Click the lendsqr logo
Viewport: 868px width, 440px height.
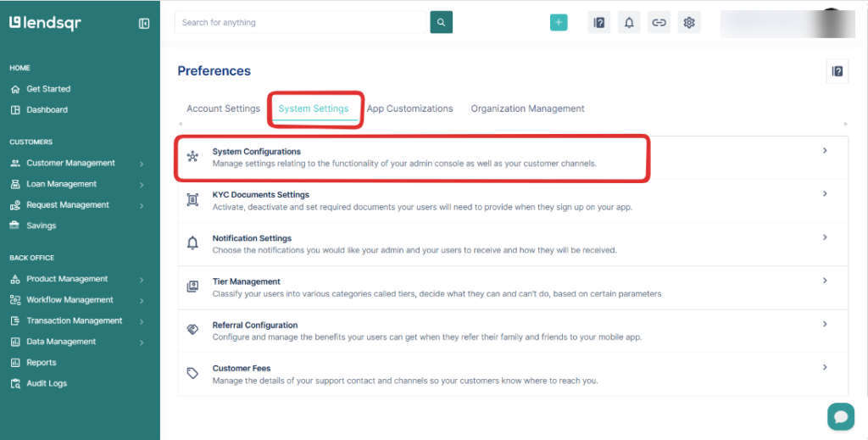tap(46, 23)
